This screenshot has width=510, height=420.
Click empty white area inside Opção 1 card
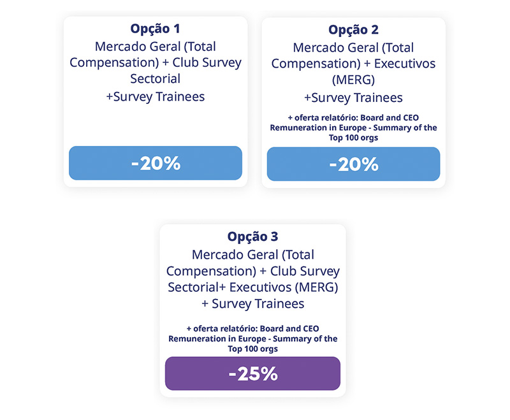point(156,124)
